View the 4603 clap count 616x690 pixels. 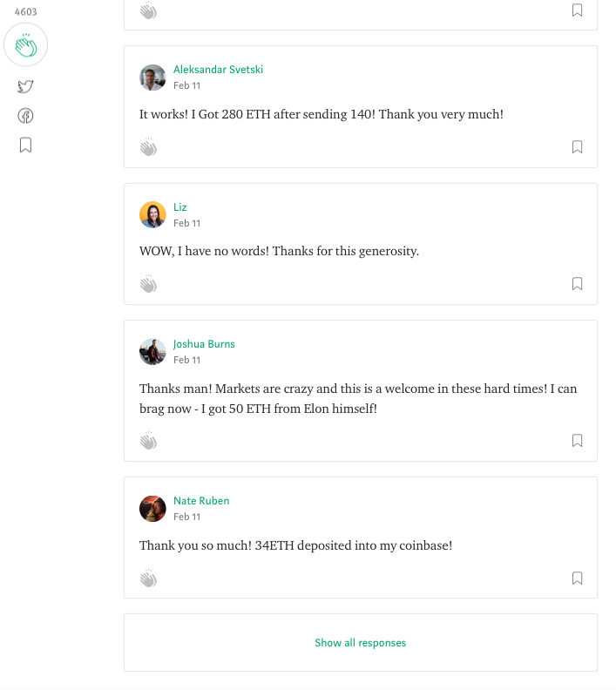pyautogui.click(x=25, y=12)
